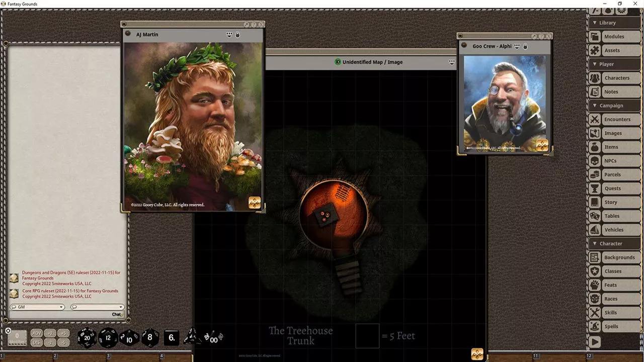Viewport: 644px width, 362px height.
Task: Roll the d6 die
Action: pos(172,337)
